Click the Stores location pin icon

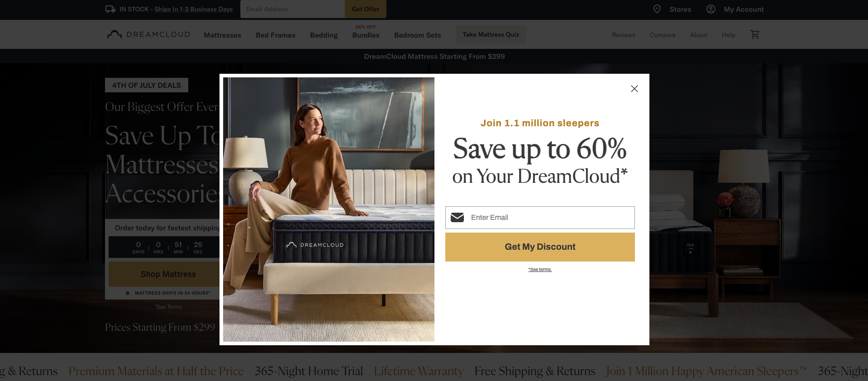(657, 9)
